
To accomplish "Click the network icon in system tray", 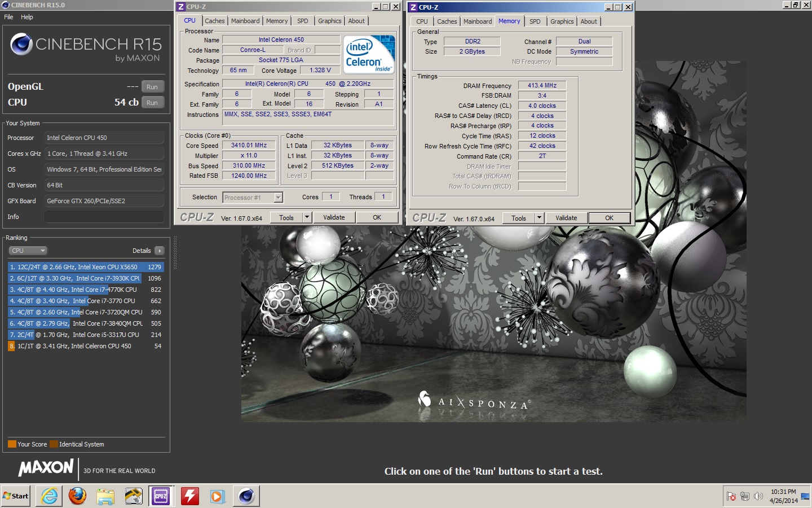I will [x=745, y=496].
